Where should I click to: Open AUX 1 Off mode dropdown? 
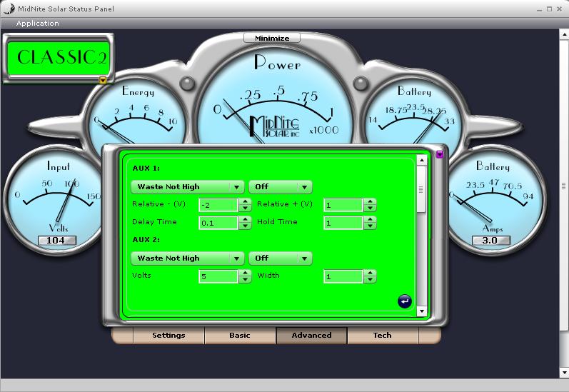coord(280,187)
